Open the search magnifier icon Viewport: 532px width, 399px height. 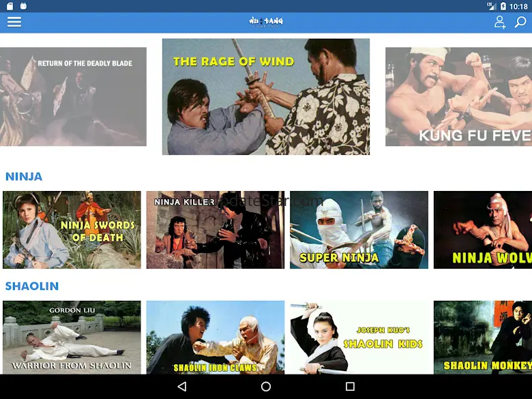[x=520, y=22]
